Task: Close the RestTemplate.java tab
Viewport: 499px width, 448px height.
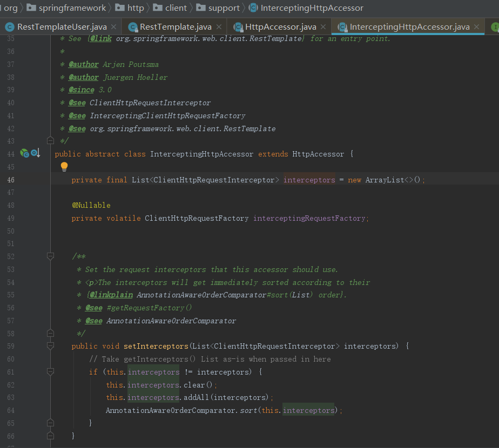Action: click(x=219, y=27)
